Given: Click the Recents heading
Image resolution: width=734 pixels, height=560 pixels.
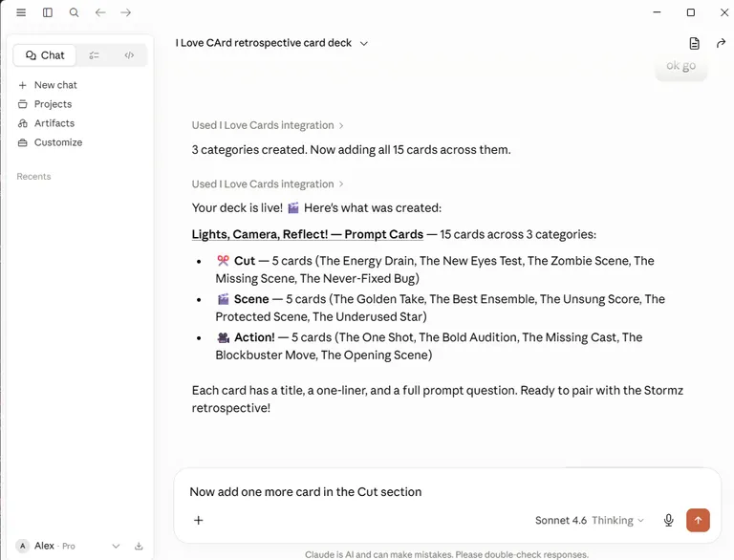Looking at the screenshot, I should click(33, 177).
